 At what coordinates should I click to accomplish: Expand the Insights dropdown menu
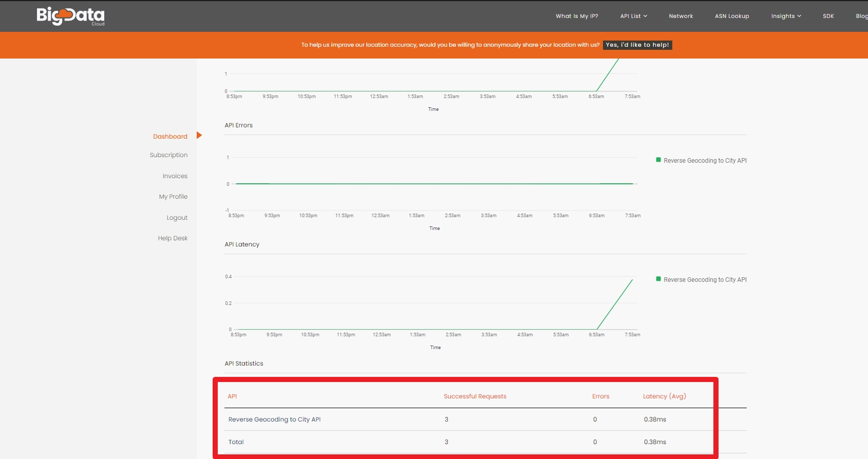[786, 16]
